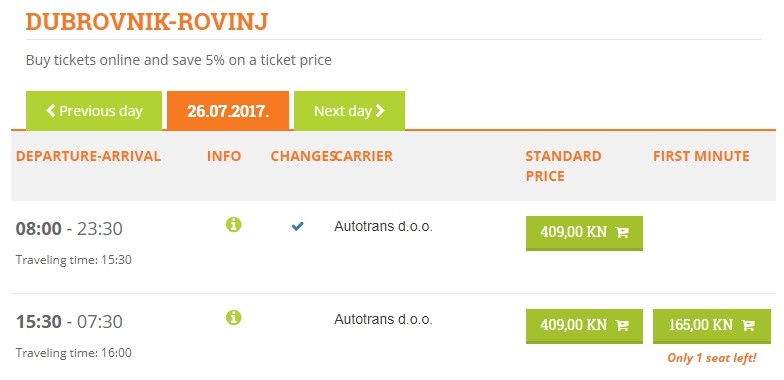This screenshot has width=784, height=380.
Task: Open info icon for 08:00 departure
Action: 234,224
